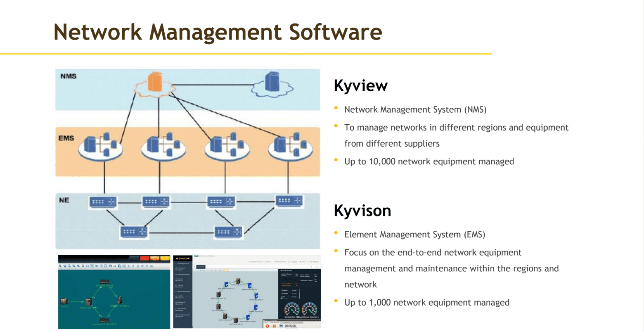The height and width of the screenshot is (332, 644).
Task: Click the bottom router in teal topology diamond
Action: (x=104, y=320)
